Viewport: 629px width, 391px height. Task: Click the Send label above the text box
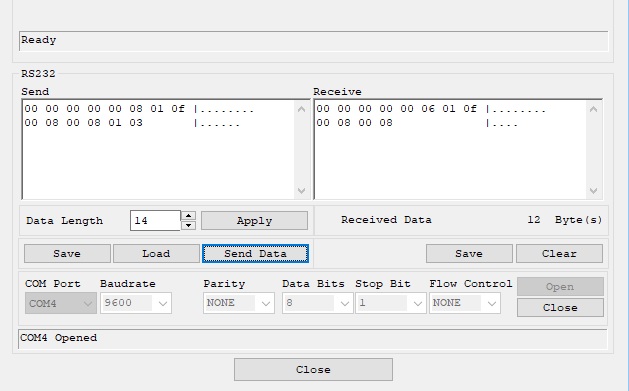pos(35,92)
